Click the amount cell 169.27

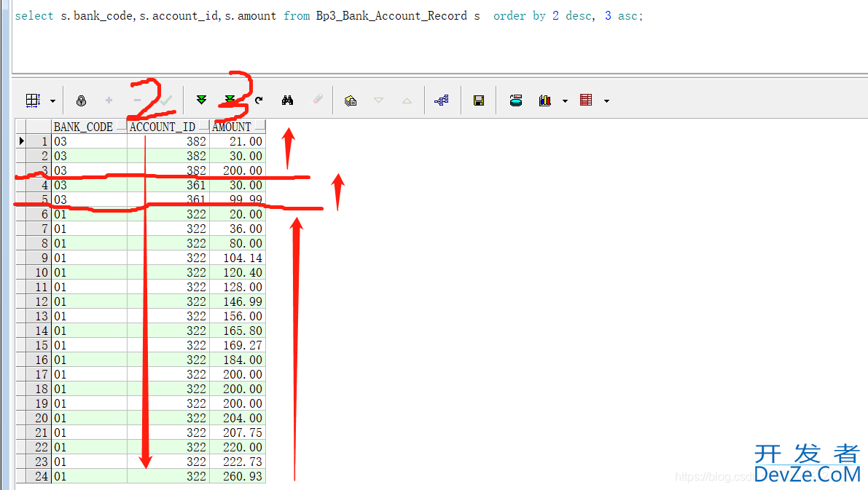238,345
